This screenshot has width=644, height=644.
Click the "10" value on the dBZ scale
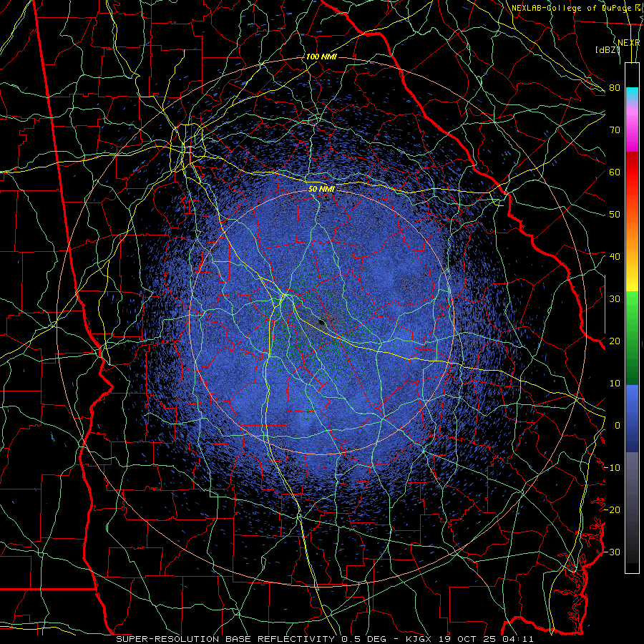tap(615, 384)
